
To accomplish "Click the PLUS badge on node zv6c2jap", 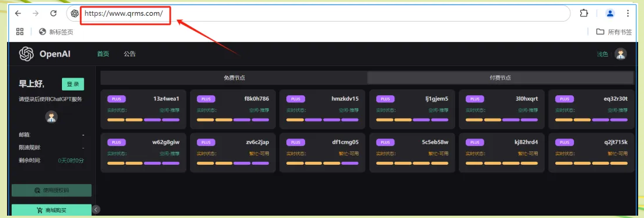I will point(206,143).
